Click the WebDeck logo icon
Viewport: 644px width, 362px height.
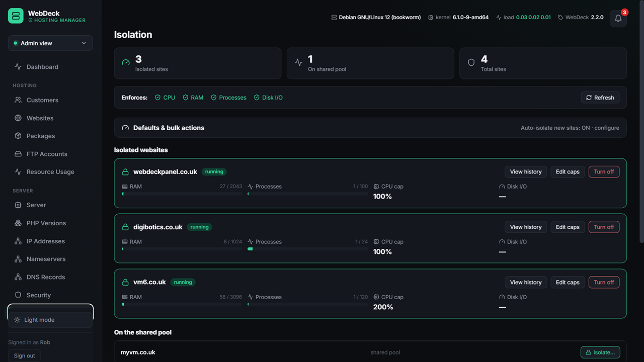coord(16,16)
